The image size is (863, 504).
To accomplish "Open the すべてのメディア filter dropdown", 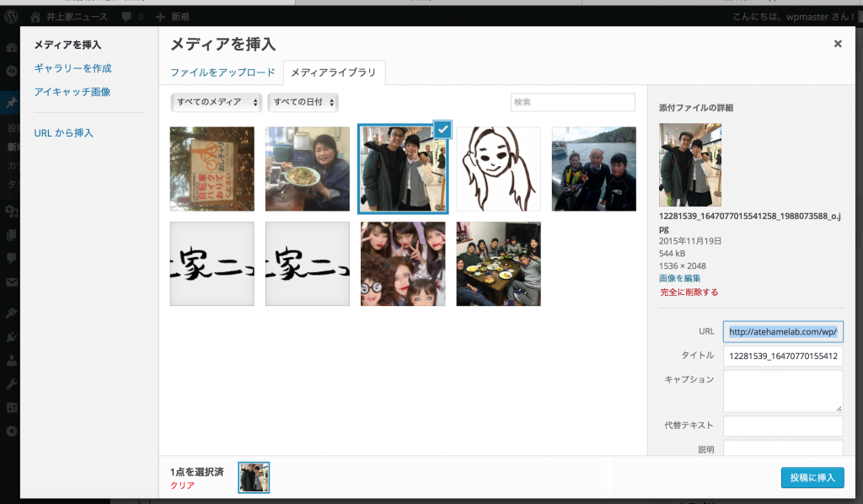I will pyautogui.click(x=213, y=101).
